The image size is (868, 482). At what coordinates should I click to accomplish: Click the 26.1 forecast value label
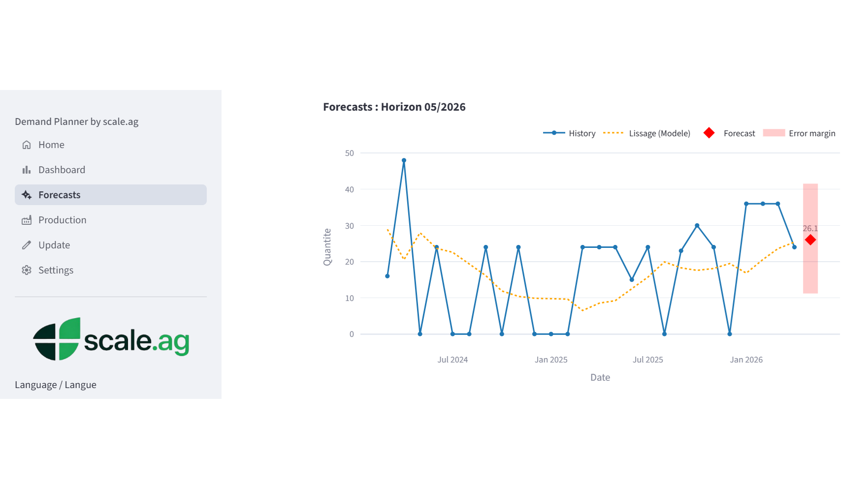(x=810, y=228)
